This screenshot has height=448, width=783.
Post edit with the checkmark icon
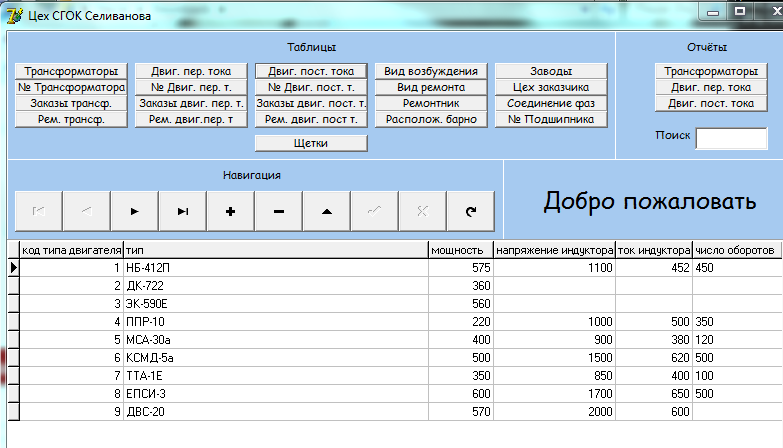tap(375, 211)
